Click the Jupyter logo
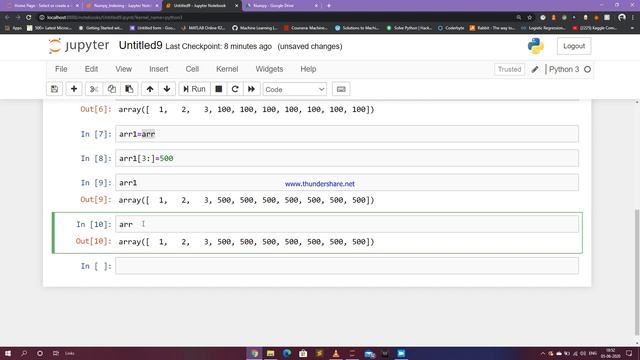 [79, 46]
